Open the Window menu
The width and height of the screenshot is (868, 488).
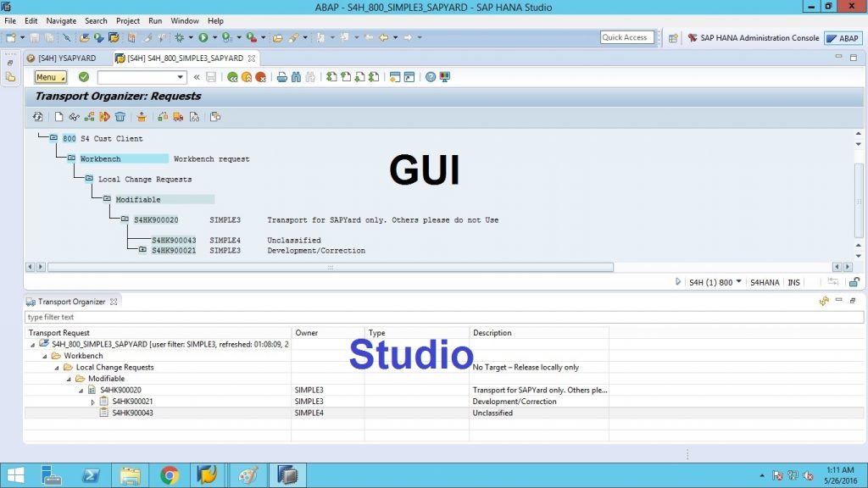click(x=184, y=21)
